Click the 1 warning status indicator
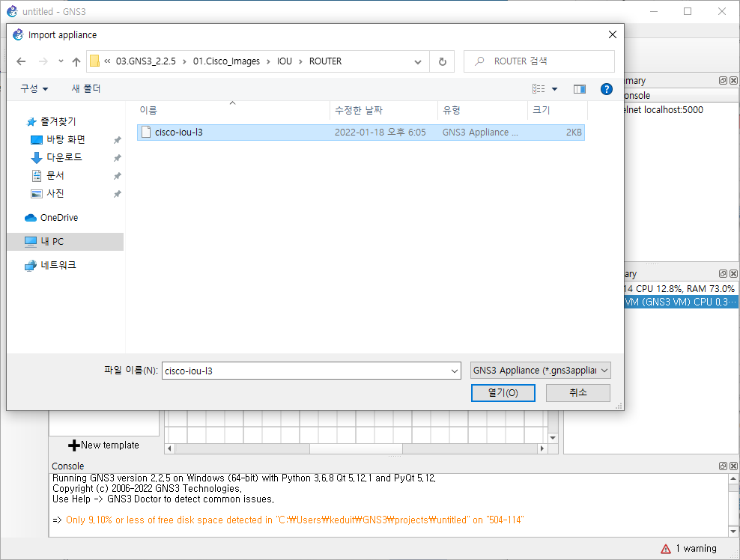The image size is (740, 560). coord(688,548)
